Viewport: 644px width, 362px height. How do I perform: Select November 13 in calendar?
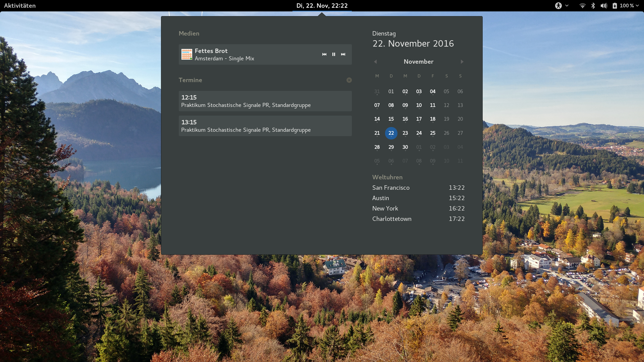coord(460,105)
